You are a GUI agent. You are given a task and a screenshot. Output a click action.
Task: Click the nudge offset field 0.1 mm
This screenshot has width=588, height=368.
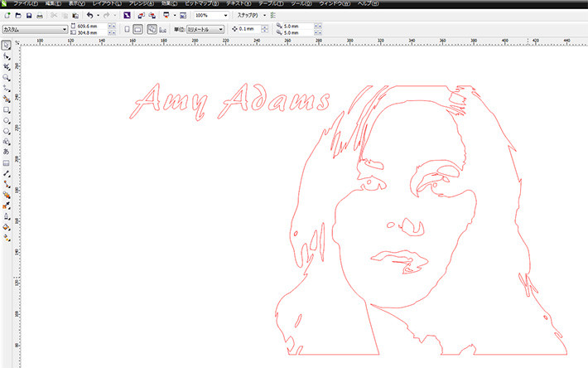[x=249, y=29]
